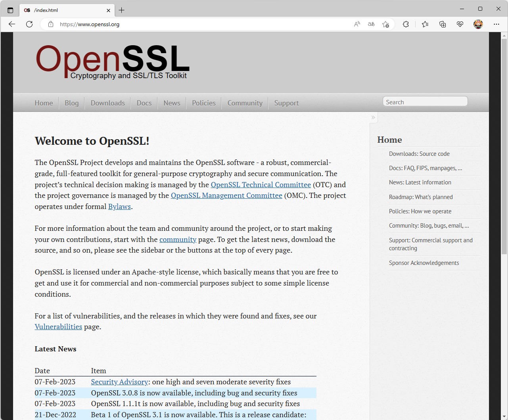The width and height of the screenshot is (508, 420).
Task: Open the Settings and more menu
Action: click(x=496, y=24)
